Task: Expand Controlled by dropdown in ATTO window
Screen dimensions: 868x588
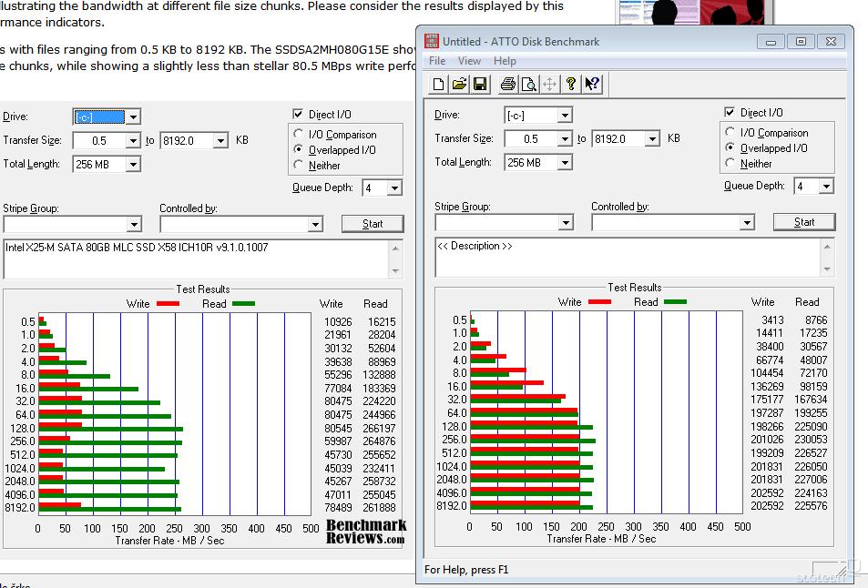Action: point(748,222)
